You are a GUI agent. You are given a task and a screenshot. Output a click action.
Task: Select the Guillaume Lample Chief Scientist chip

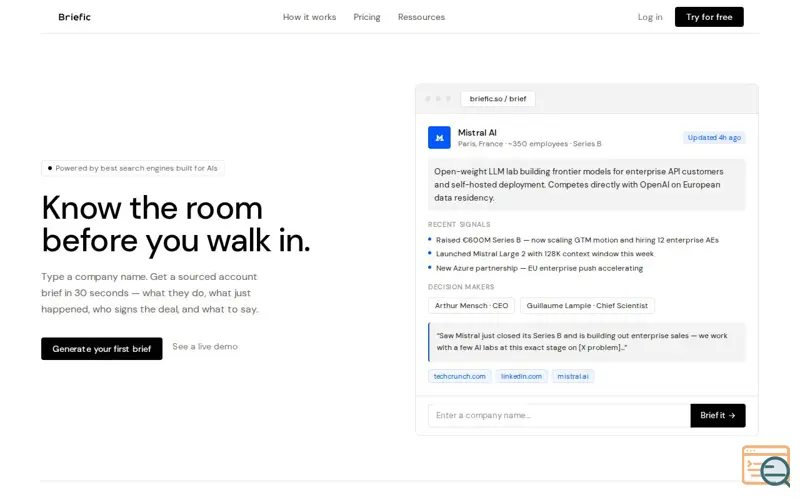(x=587, y=306)
